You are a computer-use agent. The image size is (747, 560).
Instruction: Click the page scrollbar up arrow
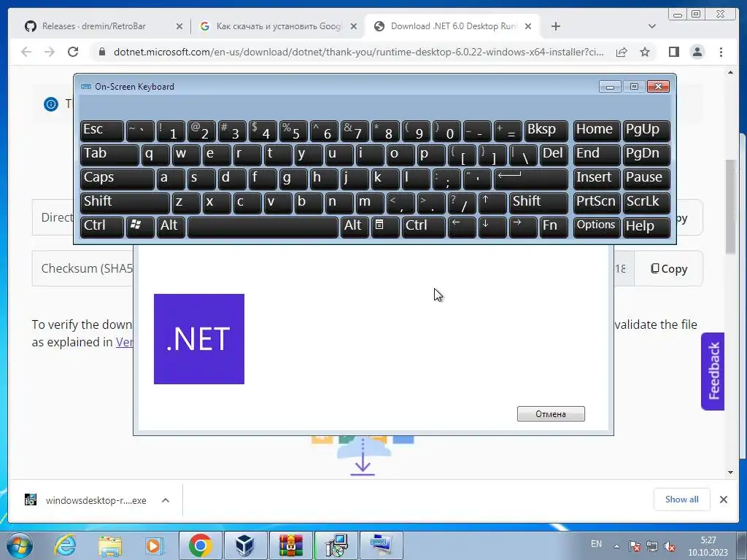(x=731, y=72)
